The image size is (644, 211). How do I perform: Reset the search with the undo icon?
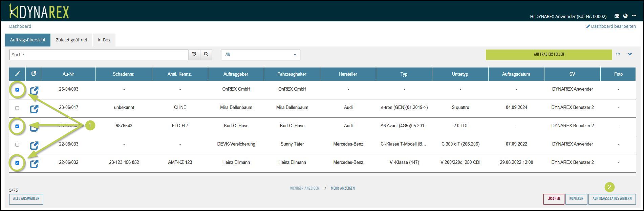(x=194, y=54)
